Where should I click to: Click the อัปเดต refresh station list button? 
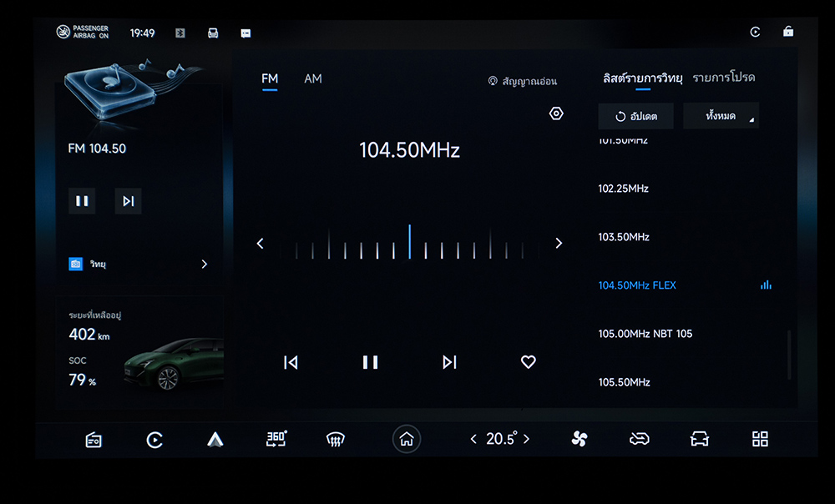(x=635, y=116)
